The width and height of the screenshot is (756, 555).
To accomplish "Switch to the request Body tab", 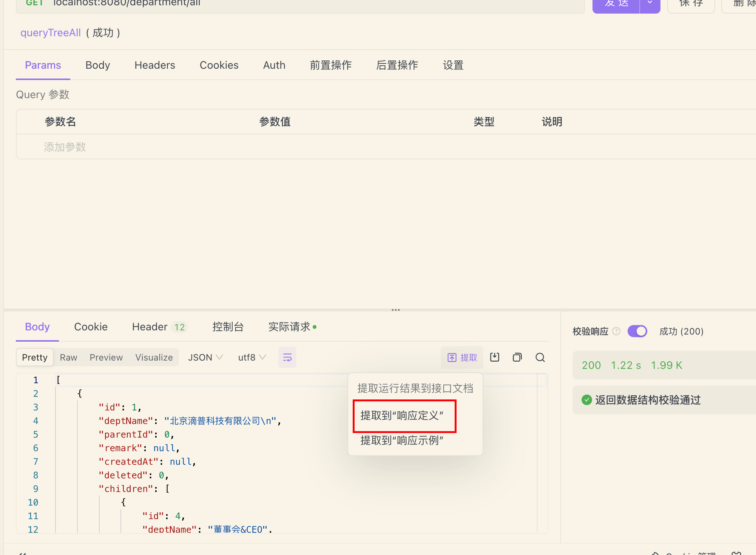I will coord(98,65).
